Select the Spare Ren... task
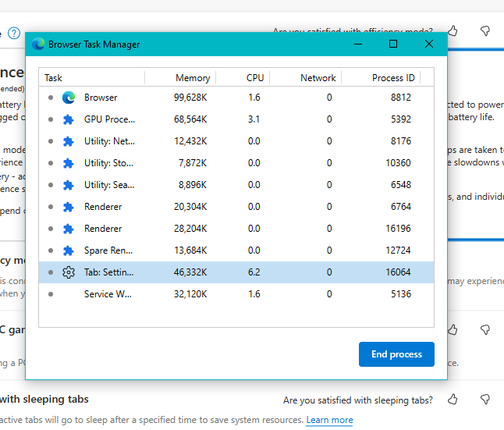 point(236,251)
